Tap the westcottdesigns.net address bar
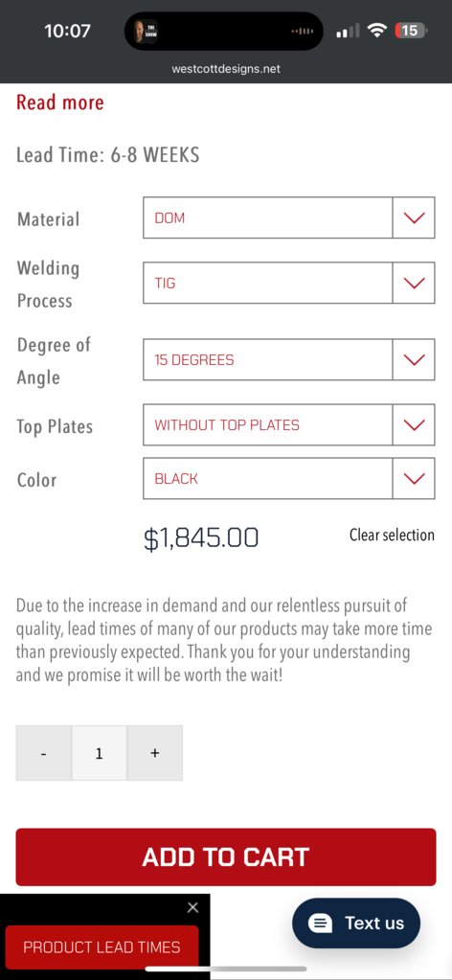 point(226,69)
